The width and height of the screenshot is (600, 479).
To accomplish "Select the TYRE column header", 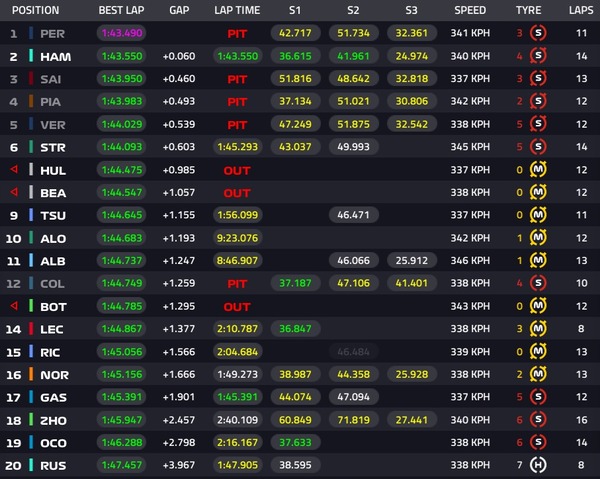I will (x=528, y=10).
